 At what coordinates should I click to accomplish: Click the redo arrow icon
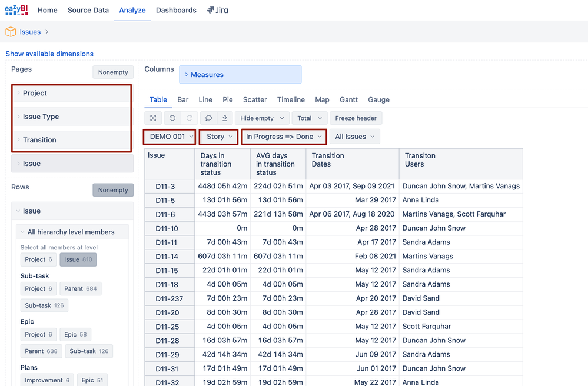(189, 118)
